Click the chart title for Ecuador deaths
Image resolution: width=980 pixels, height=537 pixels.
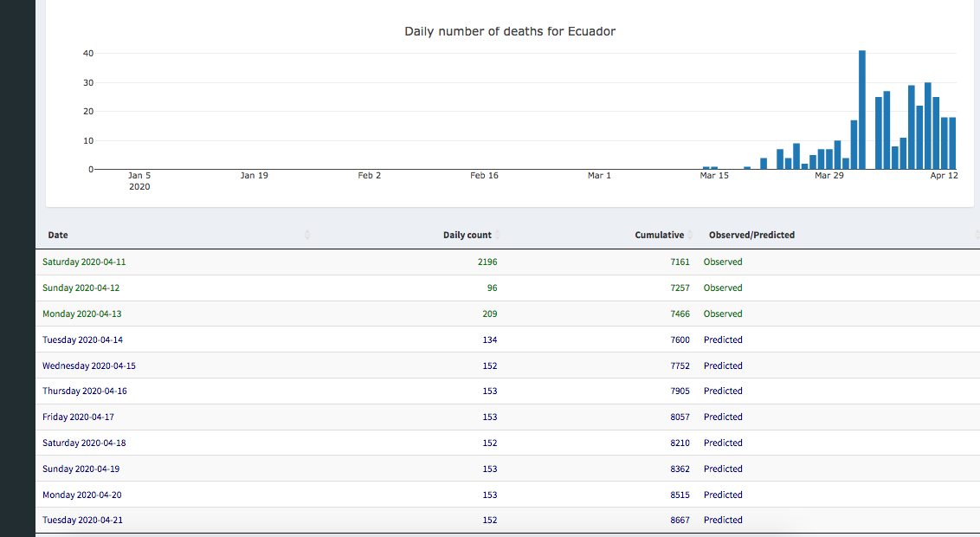[x=510, y=31]
